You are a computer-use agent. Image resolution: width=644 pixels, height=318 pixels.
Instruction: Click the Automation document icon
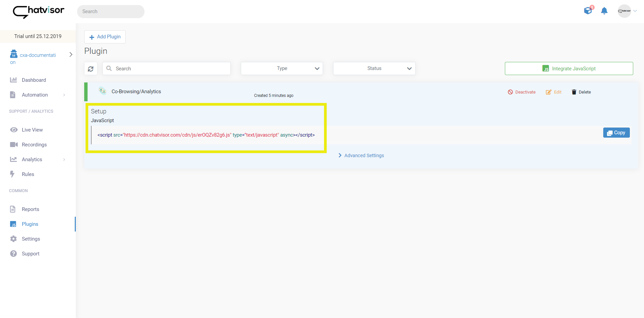13,95
